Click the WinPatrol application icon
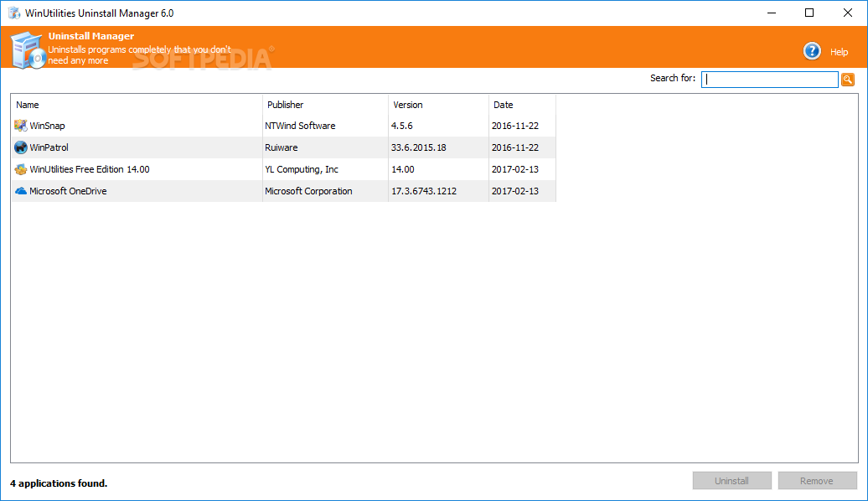The image size is (868, 501). [20, 147]
